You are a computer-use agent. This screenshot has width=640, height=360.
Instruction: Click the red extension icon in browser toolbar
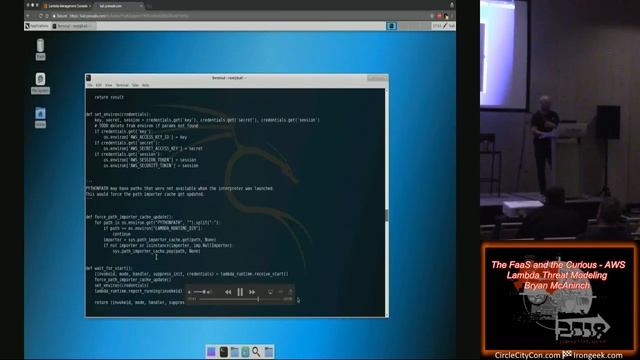(x=439, y=16)
